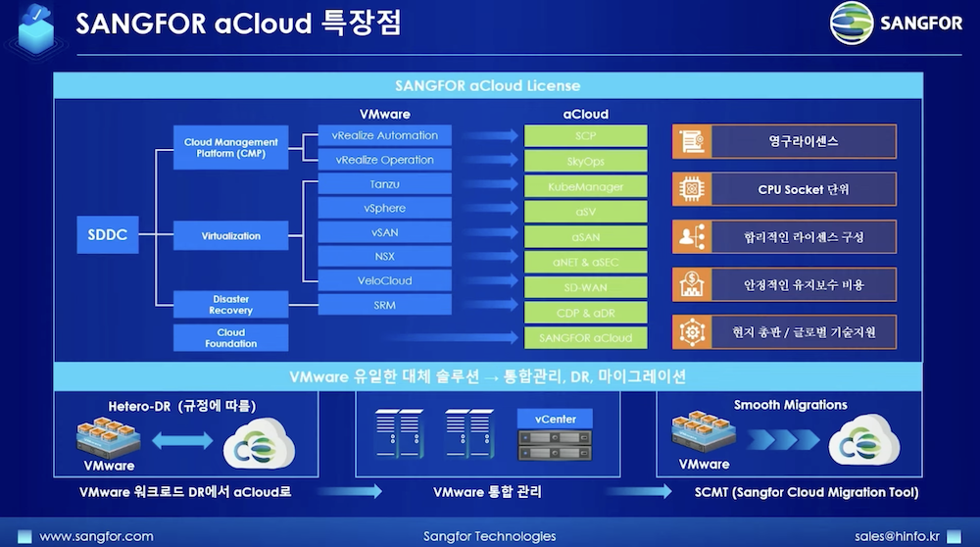Click the vRealize Automation box

pyautogui.click(x=384, y=135)
